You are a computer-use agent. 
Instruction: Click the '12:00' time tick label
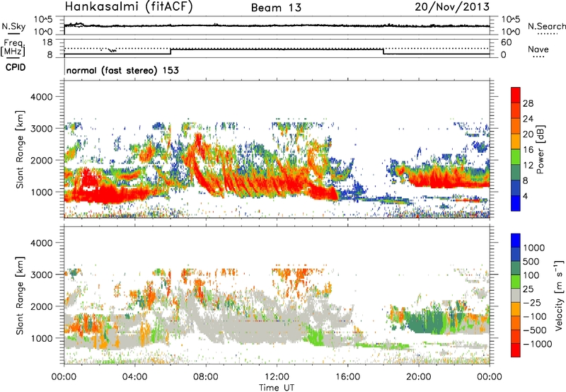tap(277, 377)
